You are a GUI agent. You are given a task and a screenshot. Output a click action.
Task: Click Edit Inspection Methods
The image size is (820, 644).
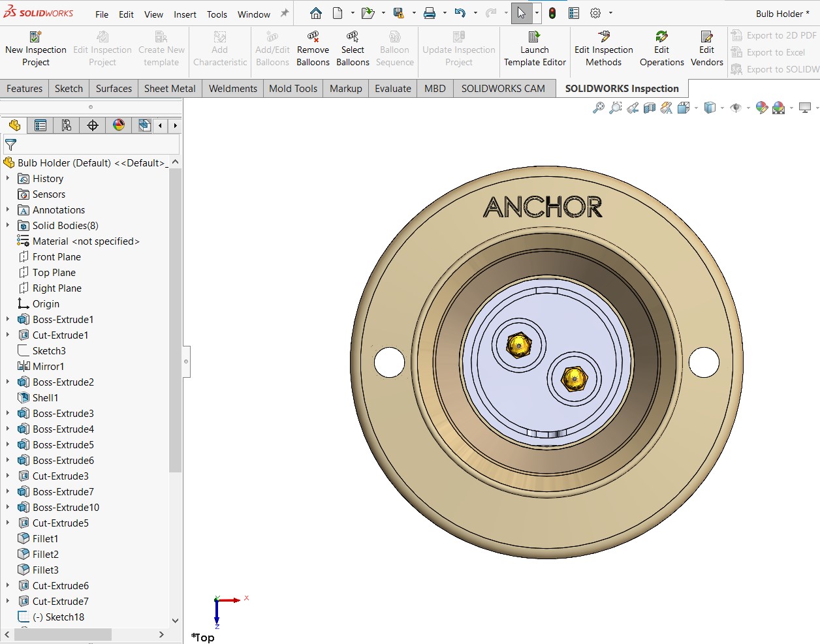point(604,49)
